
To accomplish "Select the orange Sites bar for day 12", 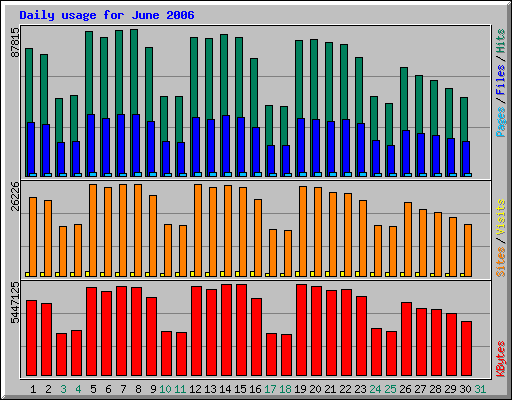I will pyautogui.click(x=198, y=230).
